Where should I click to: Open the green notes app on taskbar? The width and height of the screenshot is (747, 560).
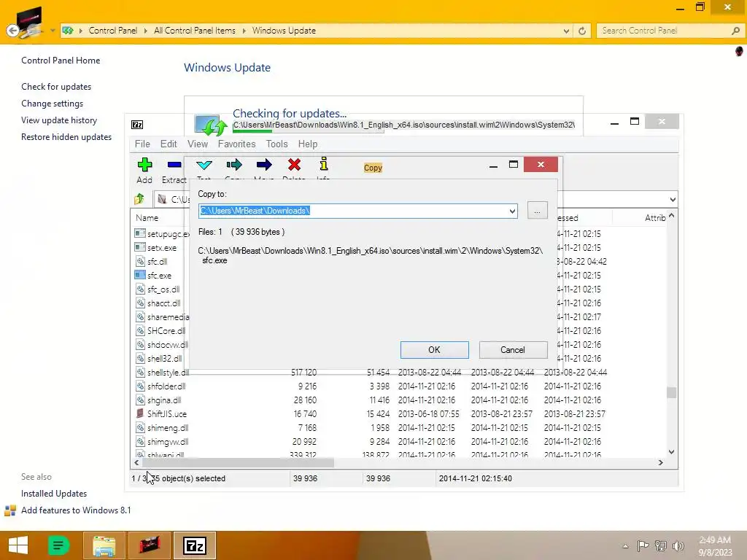[x=58, y=545]
